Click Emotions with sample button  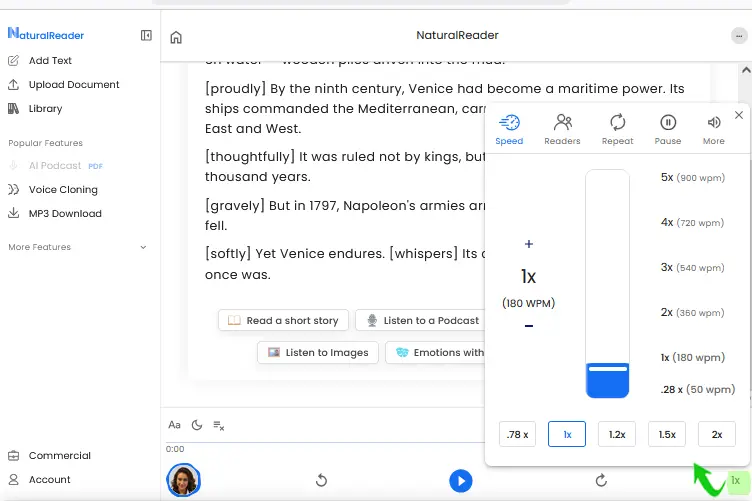[435, 352]
